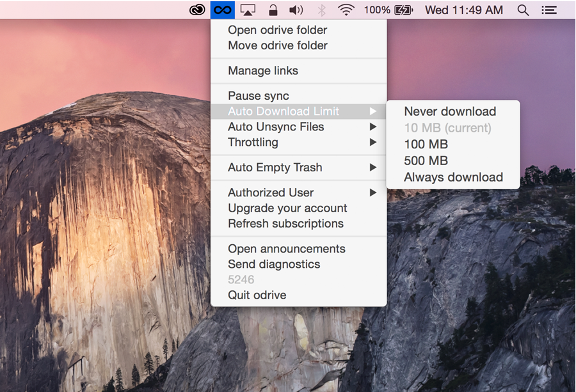Open the AirPlay display menu icon
The width and height of the screenshot is (576, 392).
click(248, 10)
